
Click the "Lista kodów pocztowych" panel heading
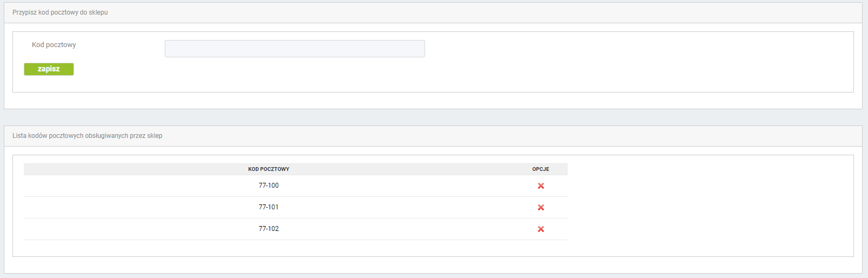tap(88, 136)
